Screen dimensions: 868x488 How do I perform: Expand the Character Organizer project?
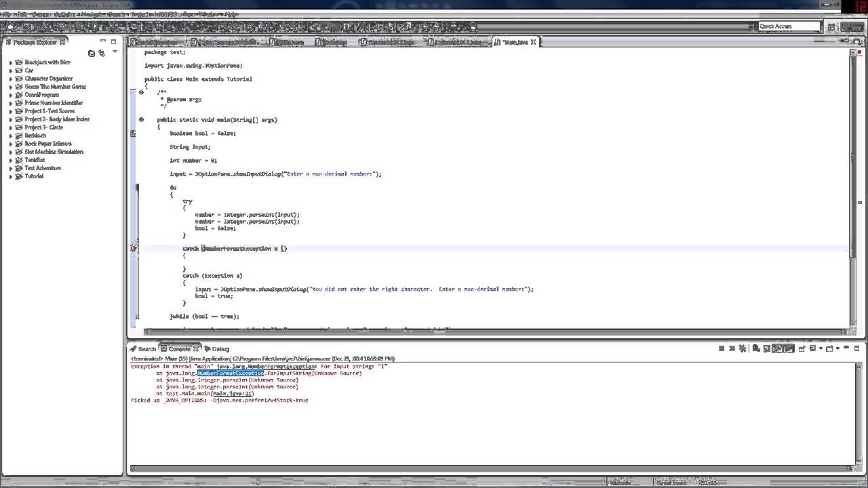click(x=11, y=79)
